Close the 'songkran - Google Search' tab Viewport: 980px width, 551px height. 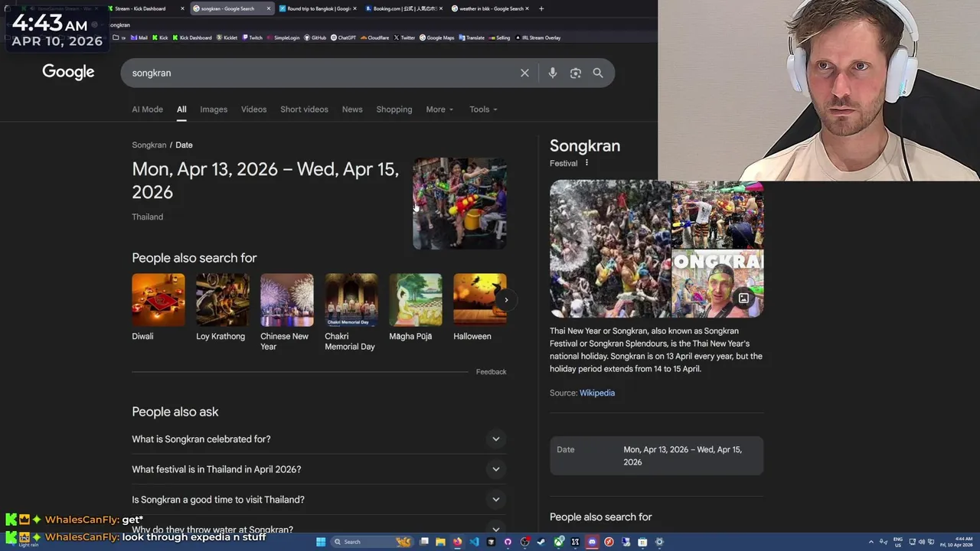click(268, 8)
